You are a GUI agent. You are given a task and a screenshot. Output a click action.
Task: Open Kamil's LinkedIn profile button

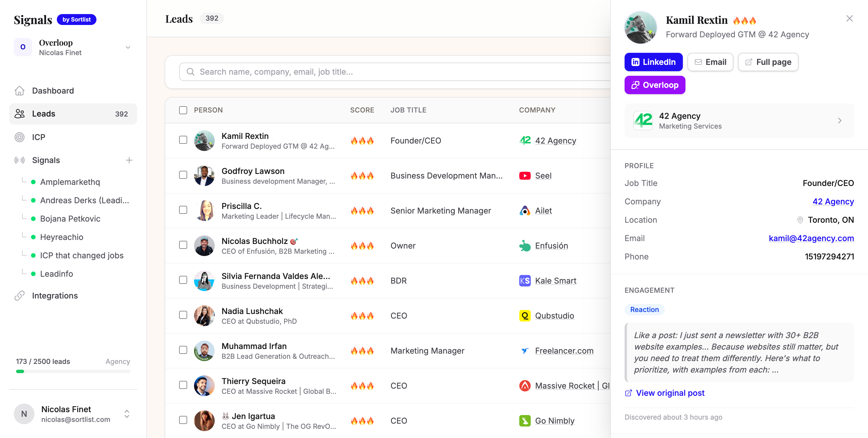pyautogui.click(x=653, y=62)
